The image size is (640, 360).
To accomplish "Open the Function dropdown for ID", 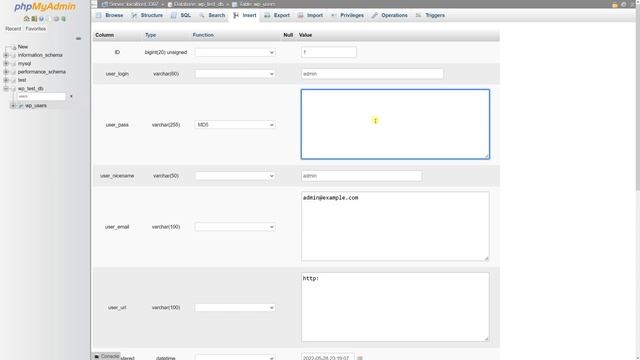I will 235,52.
